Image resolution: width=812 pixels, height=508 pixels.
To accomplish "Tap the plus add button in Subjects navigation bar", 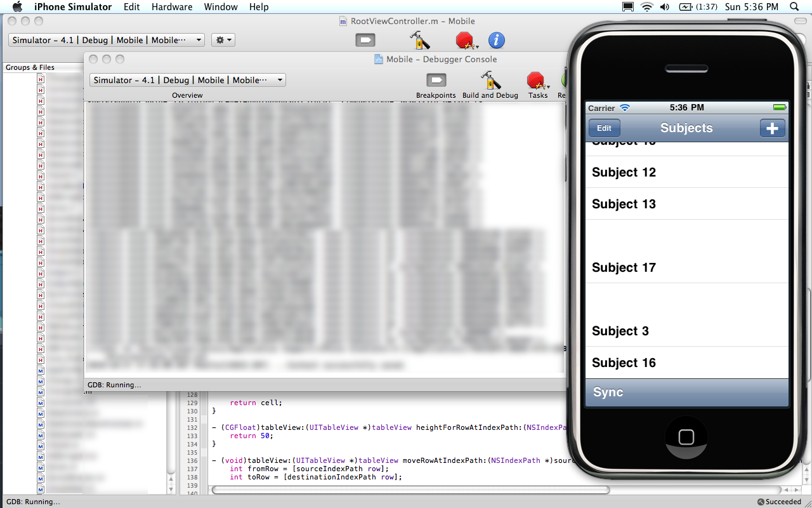I will pos(773,128).
